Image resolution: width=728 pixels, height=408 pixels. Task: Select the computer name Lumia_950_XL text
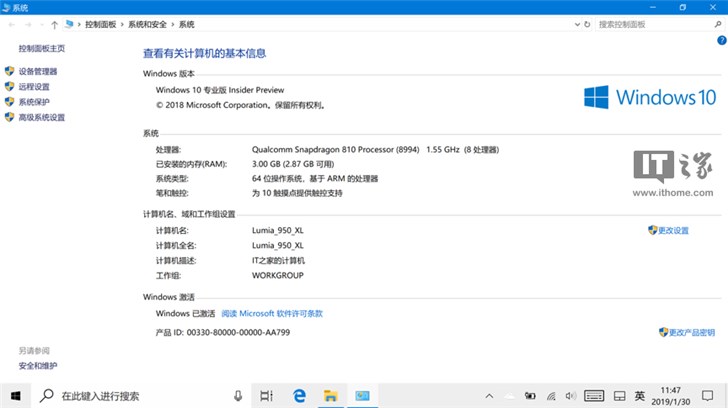pyautogui.click(x=278, y=231)
